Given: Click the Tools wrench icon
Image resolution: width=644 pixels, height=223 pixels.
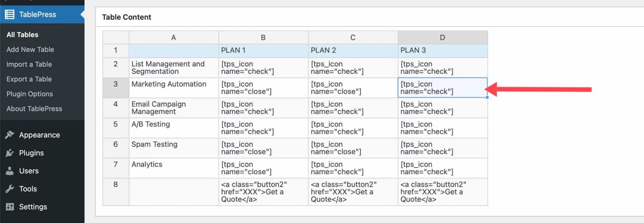Looking at the screenshot, I should click(x=10, y=189).
